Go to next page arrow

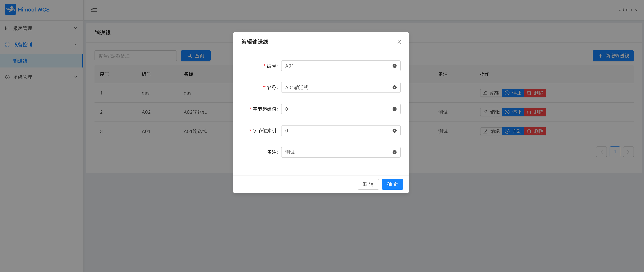point(628,152)
